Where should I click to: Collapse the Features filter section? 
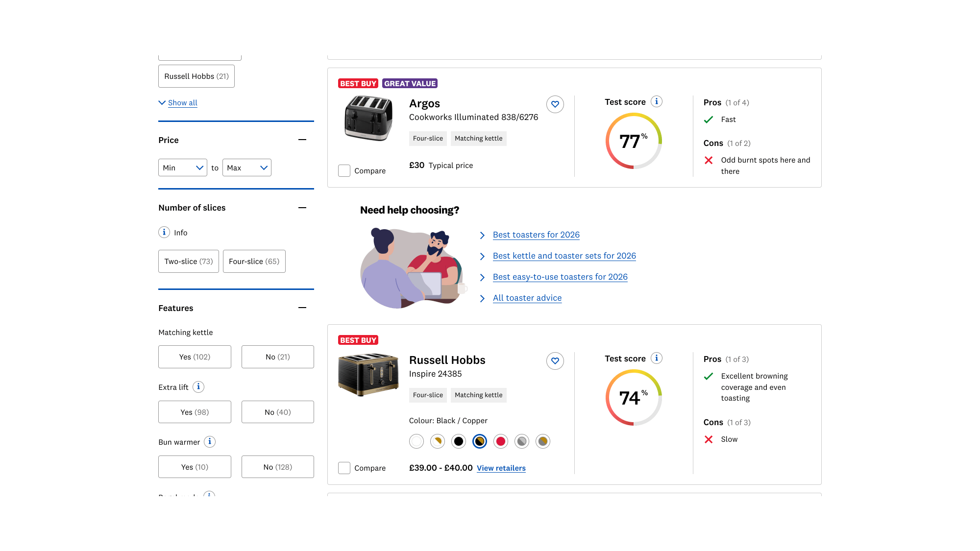[302, 308]
